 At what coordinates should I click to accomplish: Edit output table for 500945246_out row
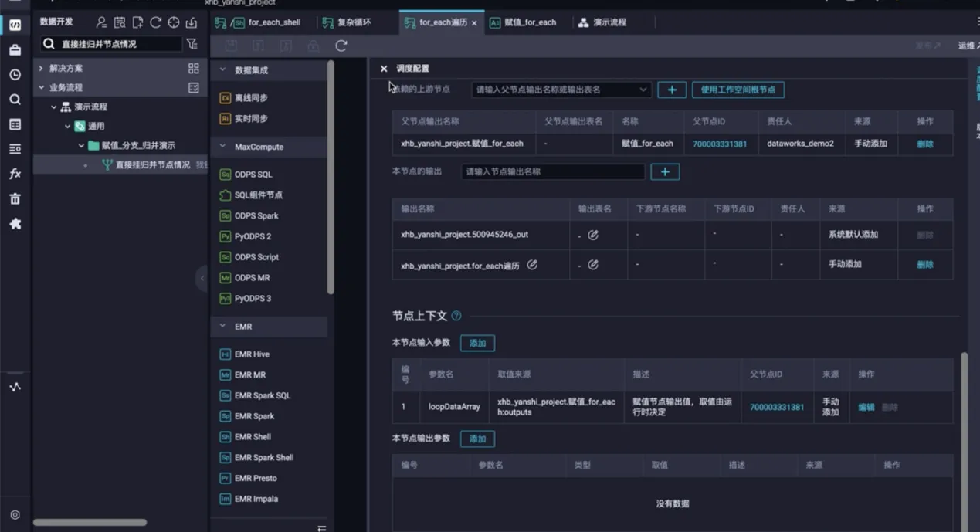pyautogui.click(x=593, y=235)
